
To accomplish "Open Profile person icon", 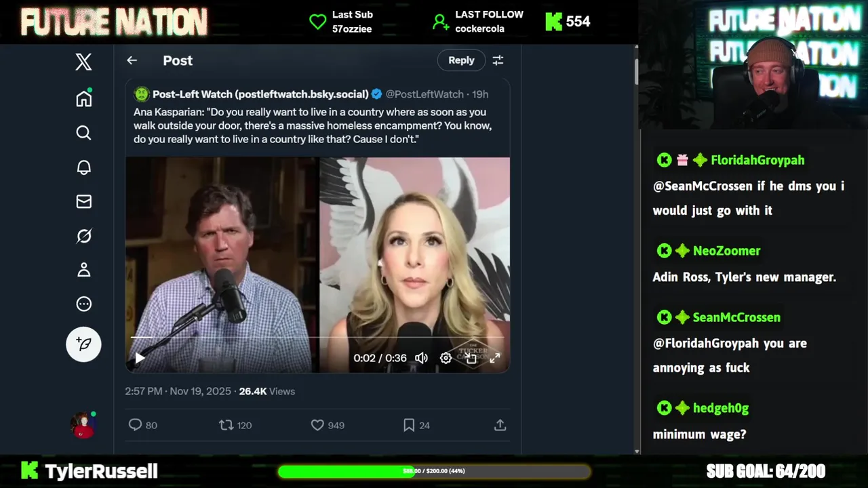I will pos(83,270).
